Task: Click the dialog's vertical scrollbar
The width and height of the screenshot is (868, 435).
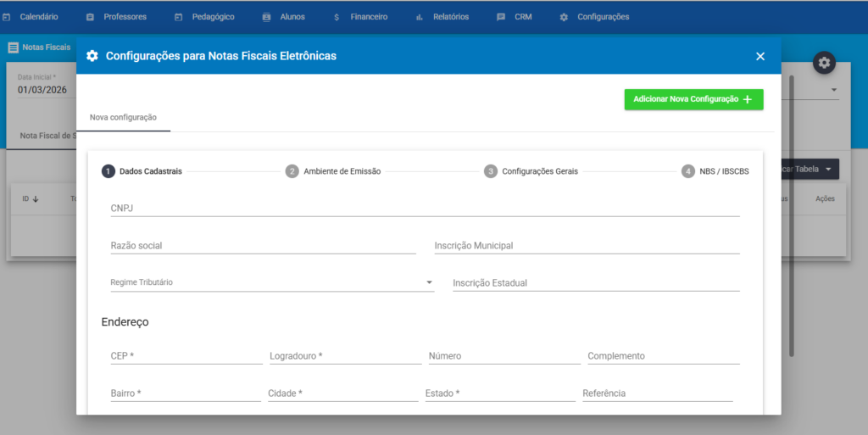Action: 792,212
